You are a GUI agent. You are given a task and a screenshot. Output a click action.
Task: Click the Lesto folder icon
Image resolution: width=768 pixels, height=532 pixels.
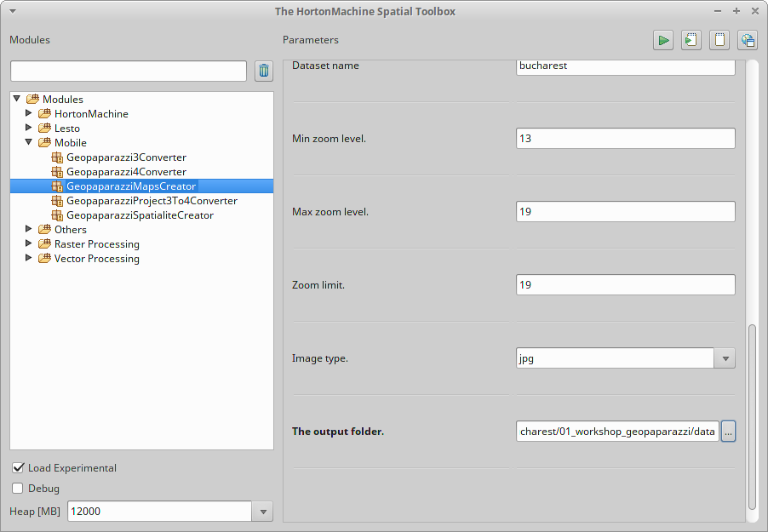click(44, 128)
